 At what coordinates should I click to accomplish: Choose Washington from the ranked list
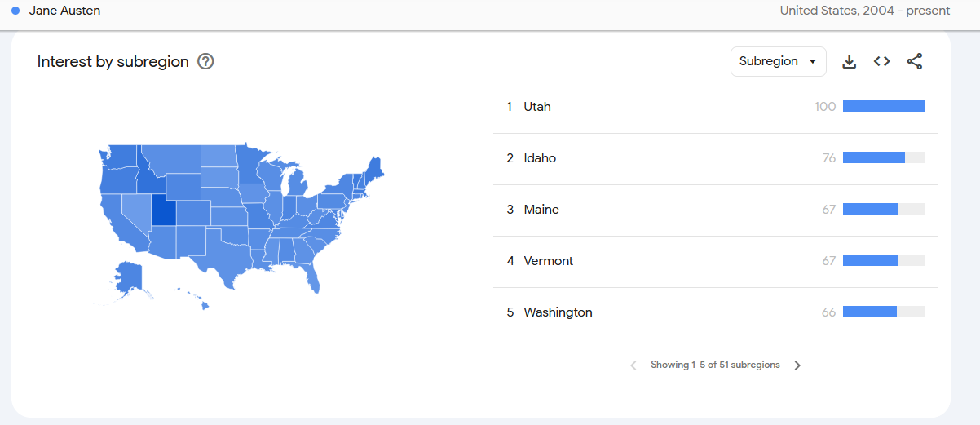pos(558,312)
